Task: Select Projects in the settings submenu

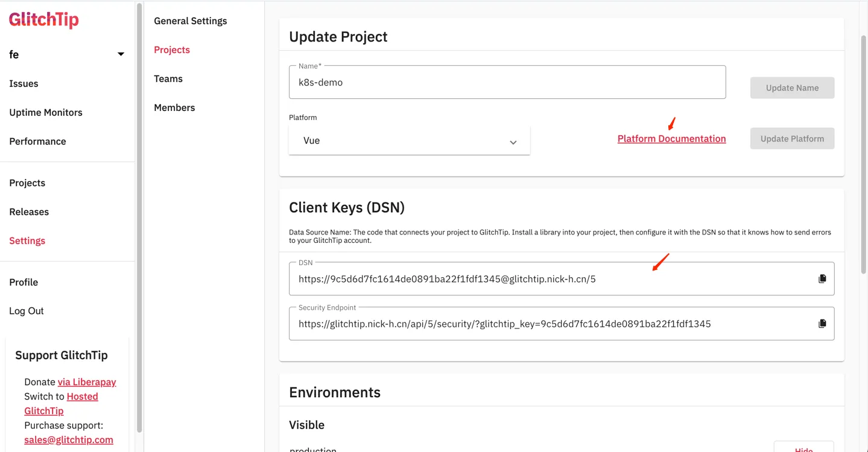Action: (172, 49)
